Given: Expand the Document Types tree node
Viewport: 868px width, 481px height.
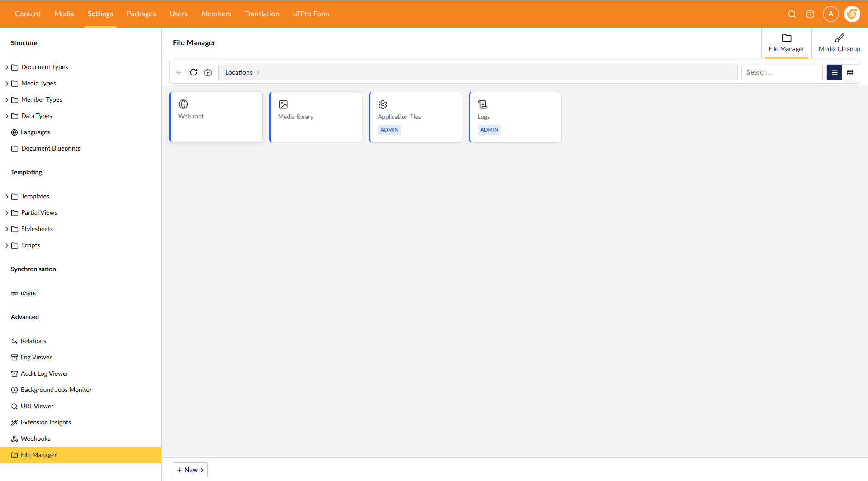Looking at the screenshot, I should pos(7,67).
